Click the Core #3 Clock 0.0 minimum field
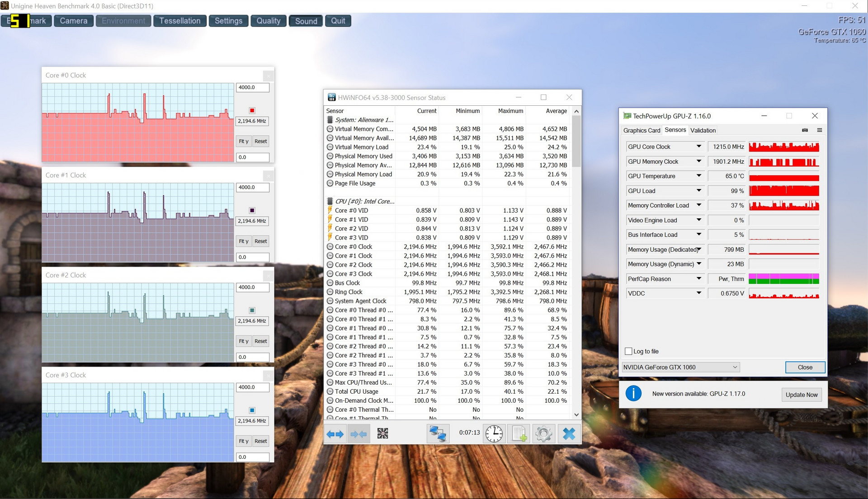The width and height of the screenshot is (868, 499). 253,457
